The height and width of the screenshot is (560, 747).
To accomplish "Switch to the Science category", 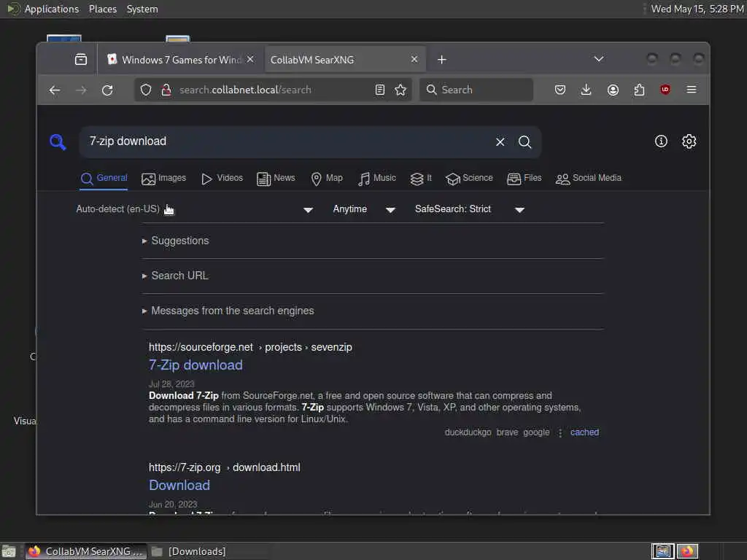I will coord(469,178).
